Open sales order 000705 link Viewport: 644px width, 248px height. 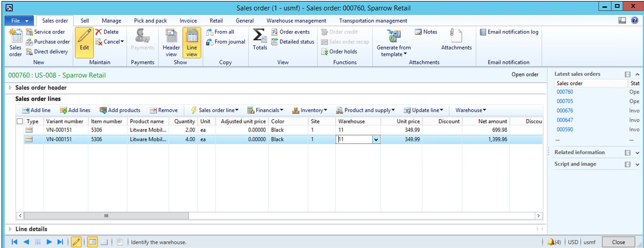pyautogui.click(x=565, y=102)
